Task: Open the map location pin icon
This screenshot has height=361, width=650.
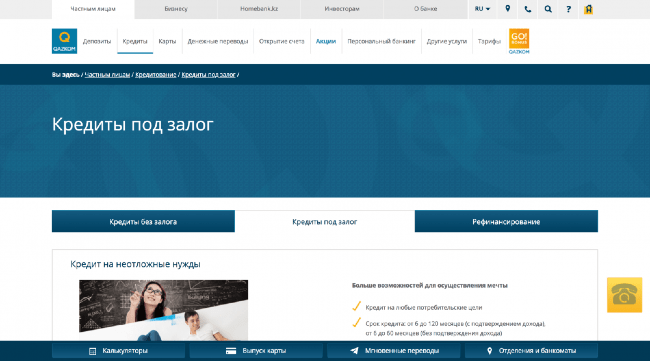Action: pos(507,9)
